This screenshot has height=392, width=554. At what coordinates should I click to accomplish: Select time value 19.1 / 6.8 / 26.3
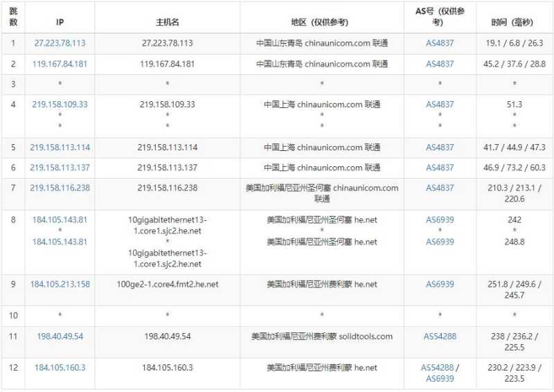point(514,43)
